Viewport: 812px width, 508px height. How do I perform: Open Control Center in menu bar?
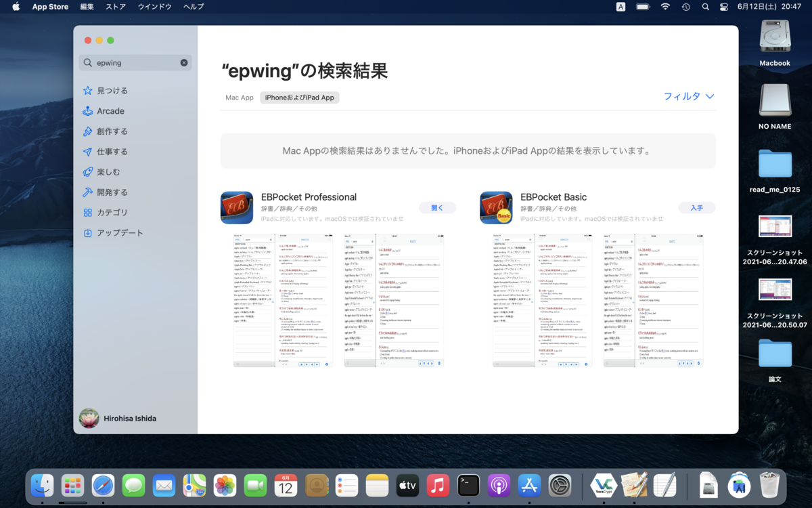coord(724,7)
